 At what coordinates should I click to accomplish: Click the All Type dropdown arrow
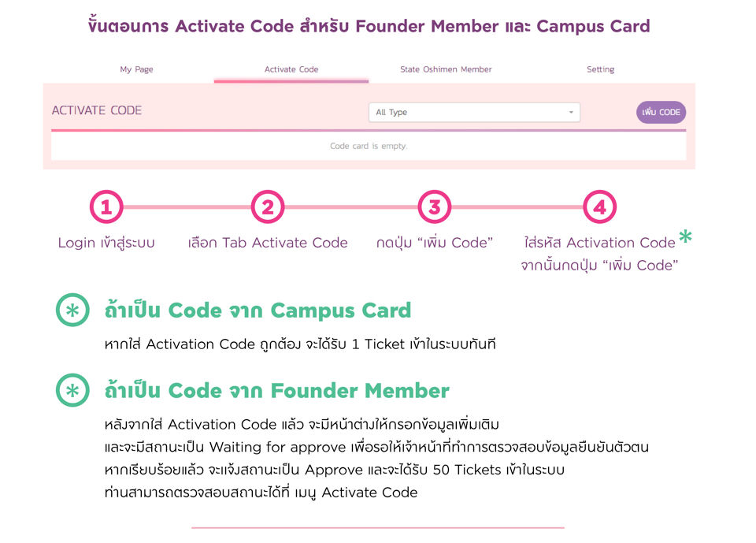pyautogui.click(x=571, y=113)
